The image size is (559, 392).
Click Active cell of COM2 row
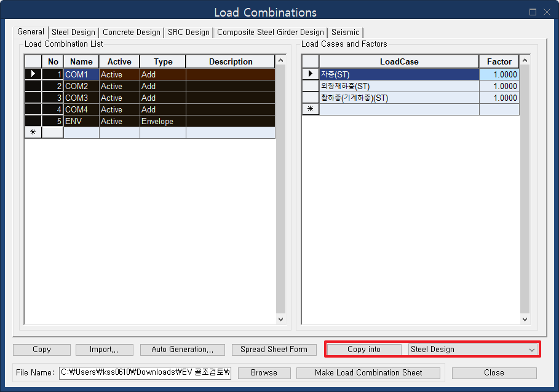[119, 86]
